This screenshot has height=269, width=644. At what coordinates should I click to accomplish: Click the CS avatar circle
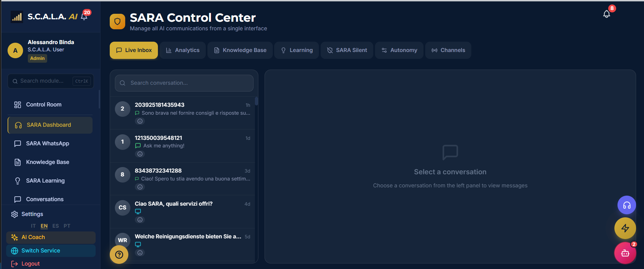(122, 208)
